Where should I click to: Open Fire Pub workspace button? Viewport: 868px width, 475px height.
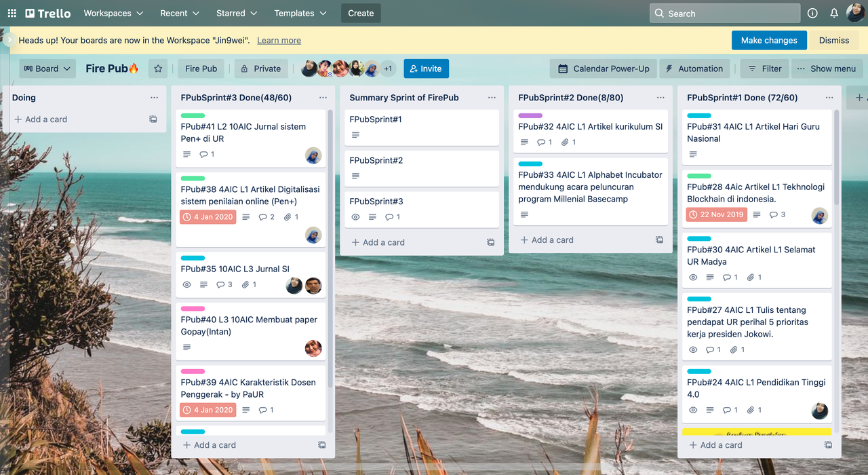pos(201,69)
